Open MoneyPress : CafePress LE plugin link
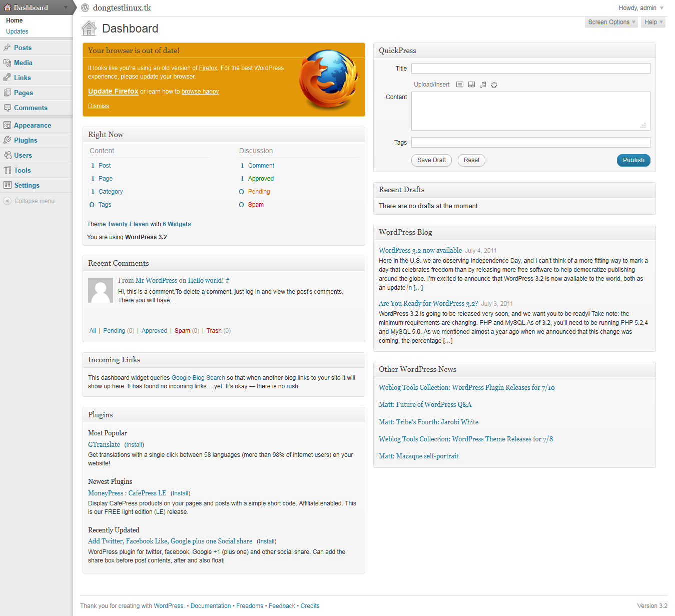This screenshot has width=675, height=616. (127, 493)
